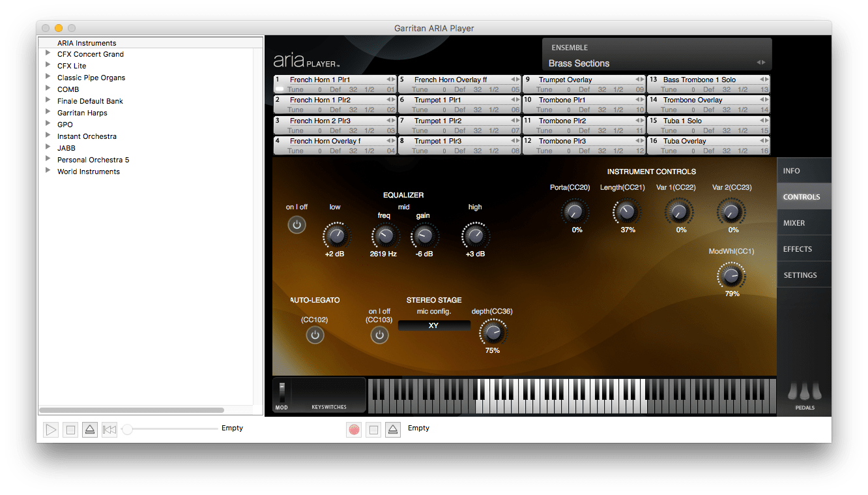Click the Equalizer low knob

coord(336,235)
